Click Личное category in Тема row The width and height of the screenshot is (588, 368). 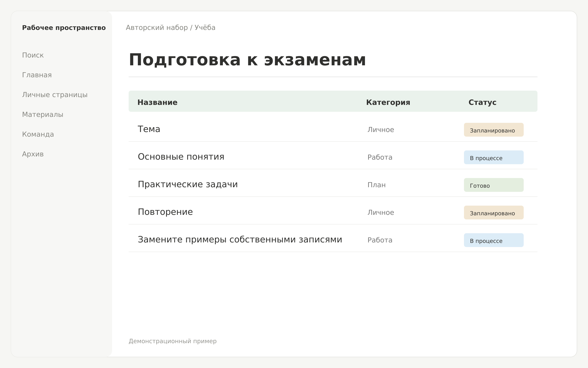[381, 130]
